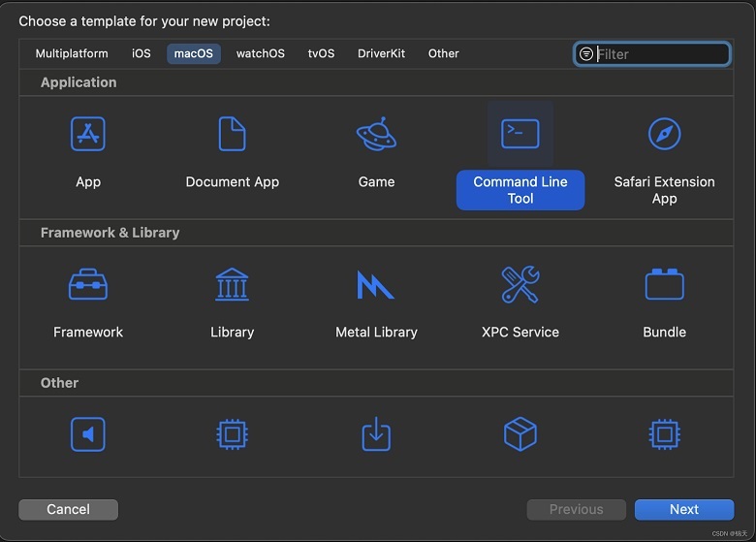Choose the XPC Service tools icon
This screenshot has width=756, height=542.
click(520, 284)
